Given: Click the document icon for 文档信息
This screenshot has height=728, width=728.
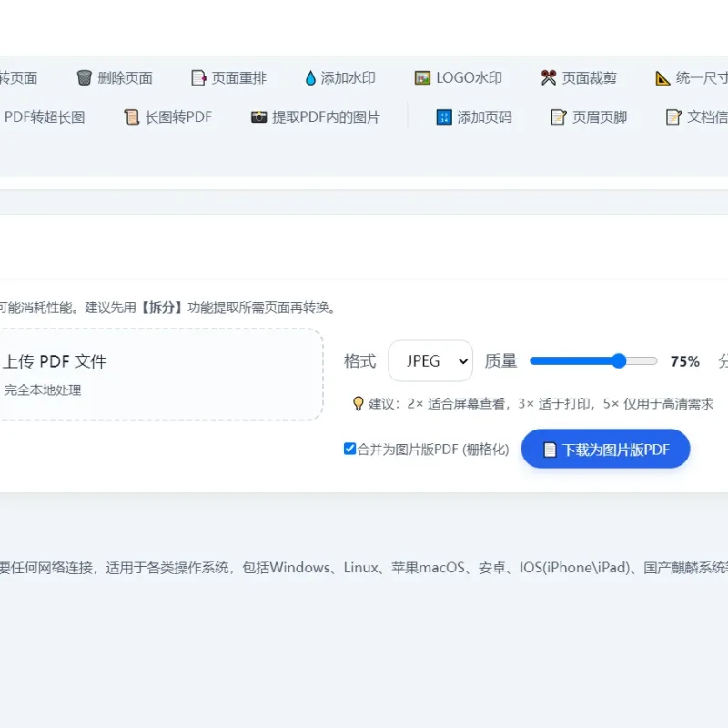Looking at the screenshot, I should point(673,117).
